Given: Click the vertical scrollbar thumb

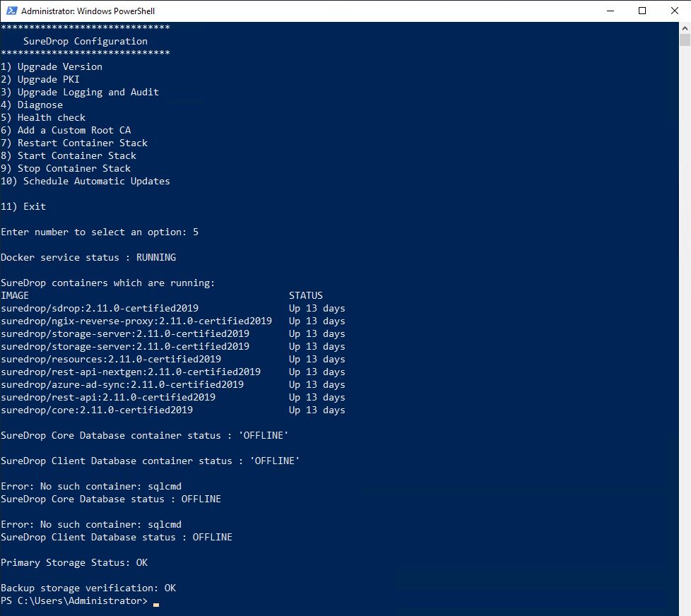Looking at the screenshot, I should pyautogui.click(x=685, y=40).
